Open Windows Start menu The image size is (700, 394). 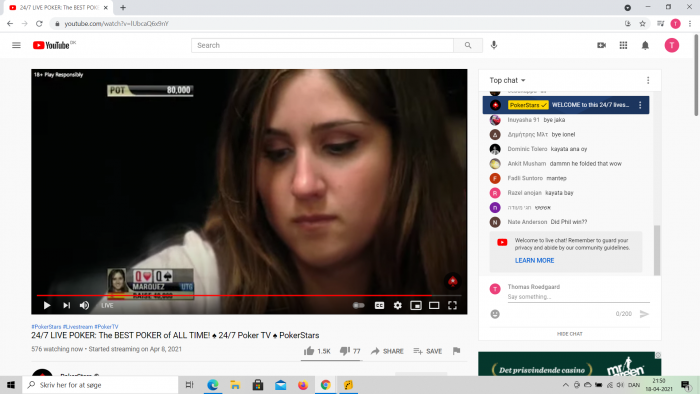click(11, 385)
